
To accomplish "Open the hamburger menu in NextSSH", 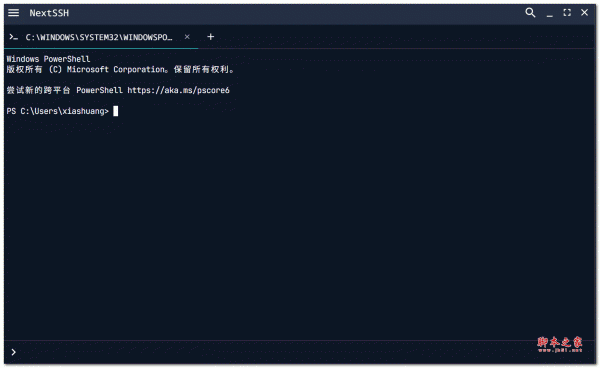I will point(13,13).
